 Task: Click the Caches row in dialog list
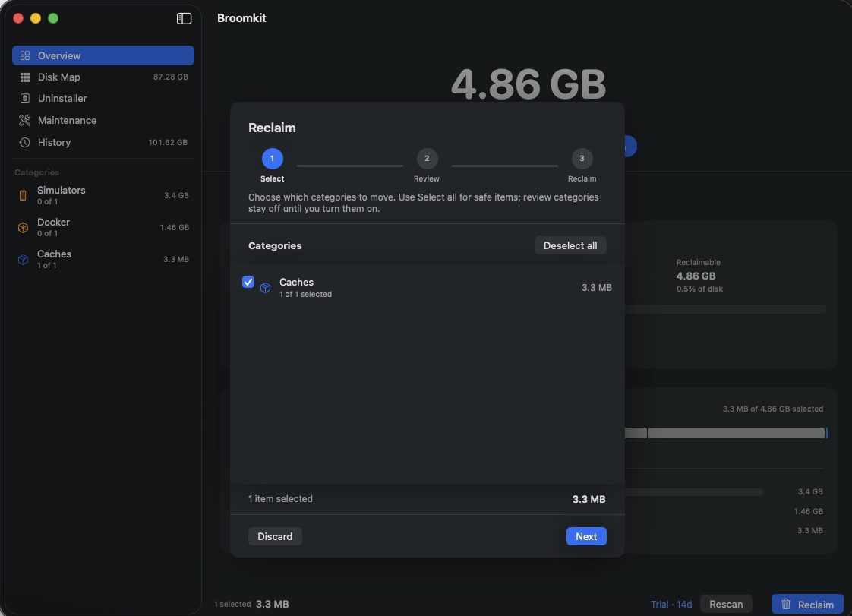click(x=427, y=288)
